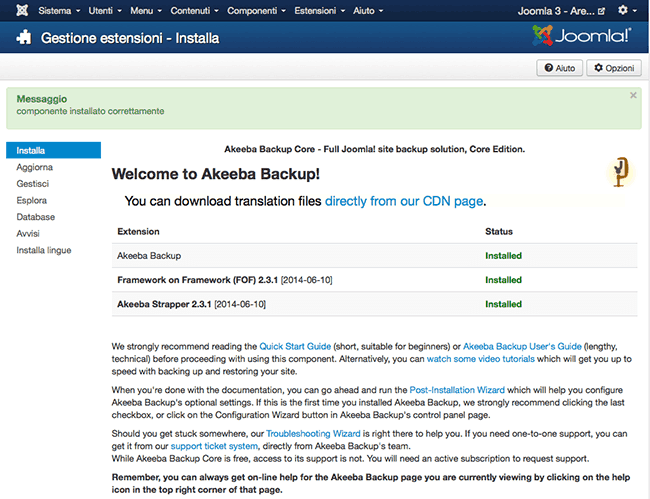Click the Opzioni button

pos(614,68)
